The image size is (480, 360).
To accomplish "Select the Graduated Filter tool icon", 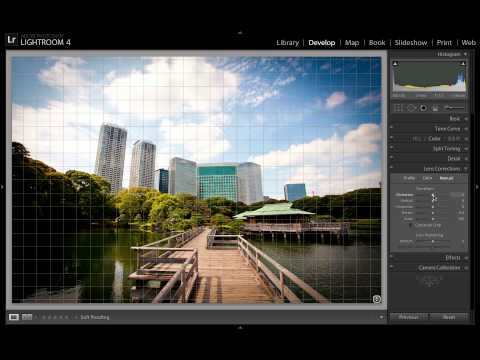I will [x=435, y=108].
